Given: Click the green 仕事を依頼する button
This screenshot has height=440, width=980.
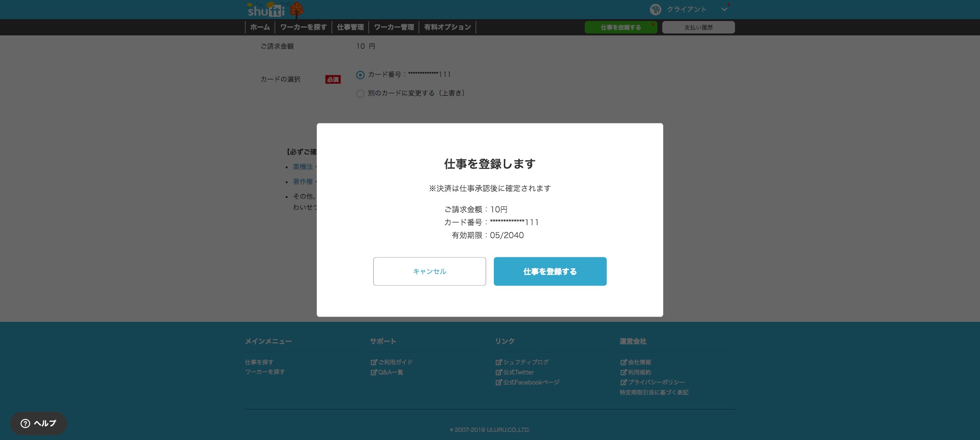Looking at the screenshot, I should click(621, 27).
